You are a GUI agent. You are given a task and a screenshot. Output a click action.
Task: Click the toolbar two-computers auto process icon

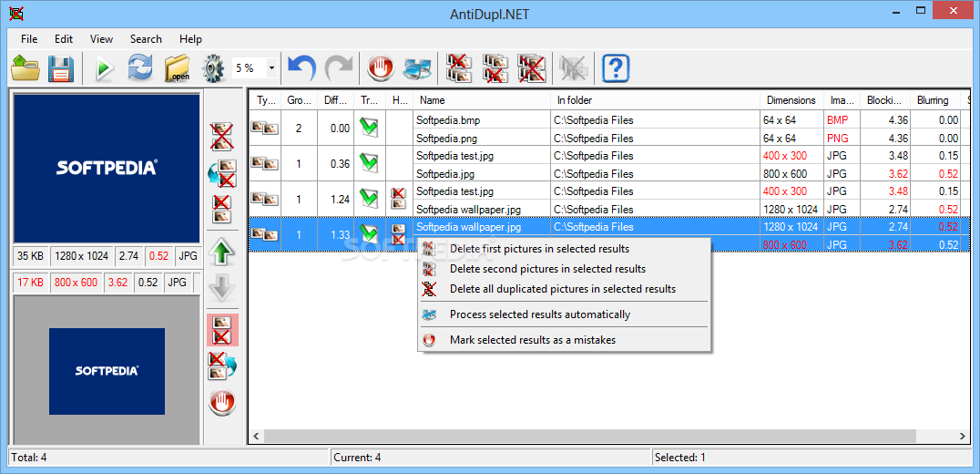pos(417,67)
